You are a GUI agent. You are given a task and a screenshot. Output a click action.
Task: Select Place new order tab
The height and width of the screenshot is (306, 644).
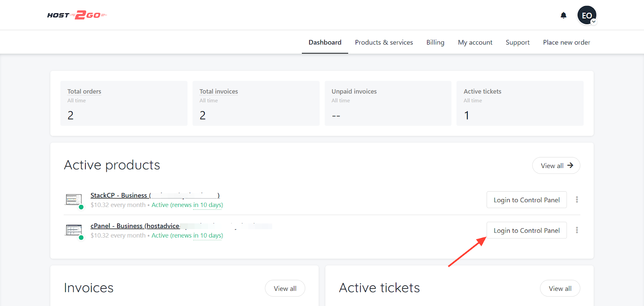coord(566,42)
